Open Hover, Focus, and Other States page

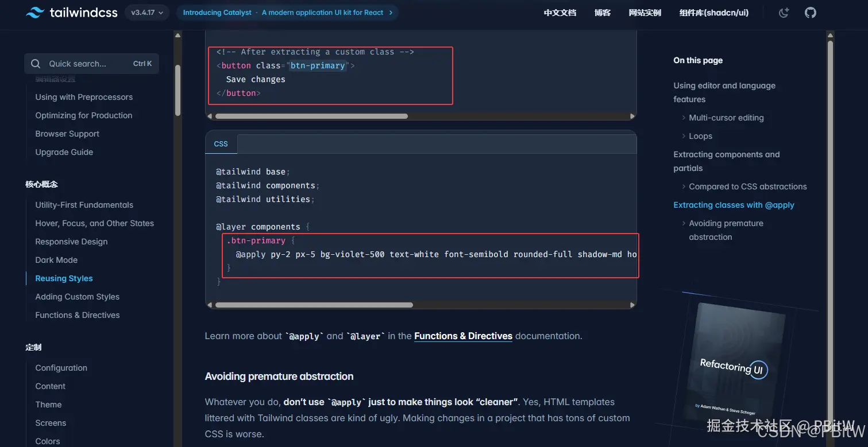[x=94, y=223]
